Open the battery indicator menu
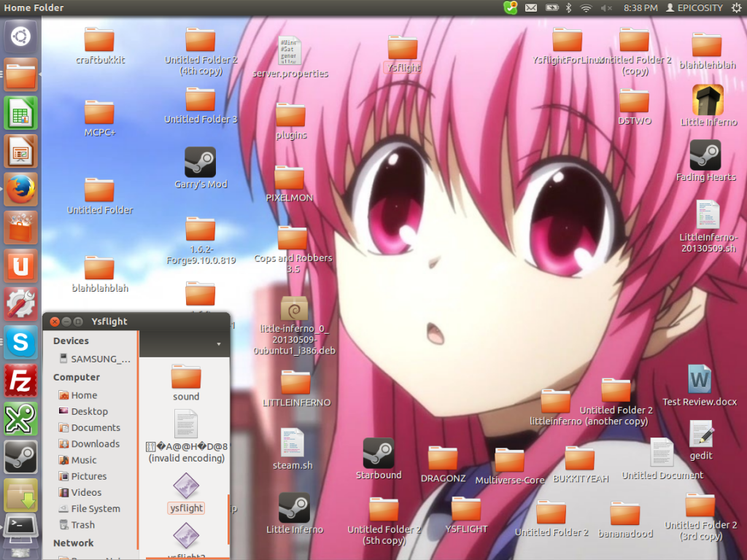This screenshot has width=747, height=560. pyautogui.click(x=551, y=7)
